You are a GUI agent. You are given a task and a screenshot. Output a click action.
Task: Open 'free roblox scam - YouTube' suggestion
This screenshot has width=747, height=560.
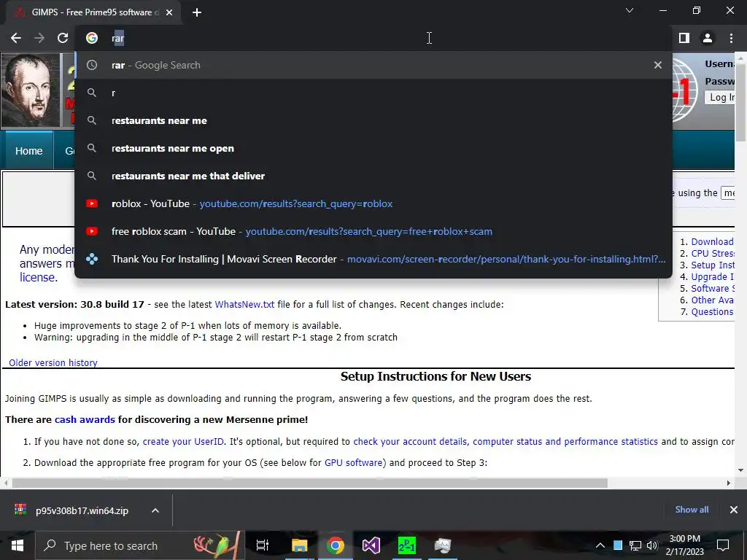[x=373, y=231]
